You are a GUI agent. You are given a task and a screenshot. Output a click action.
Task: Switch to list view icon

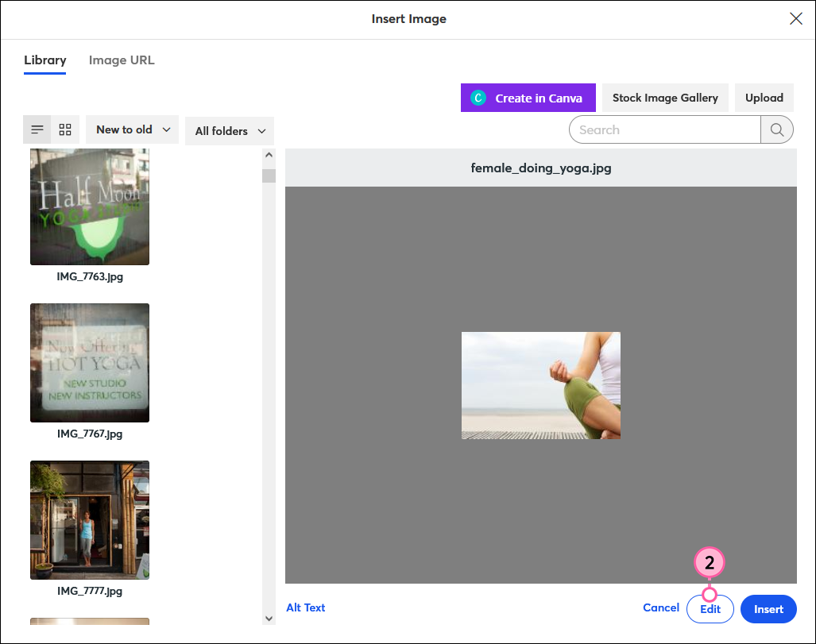(37, 129)
